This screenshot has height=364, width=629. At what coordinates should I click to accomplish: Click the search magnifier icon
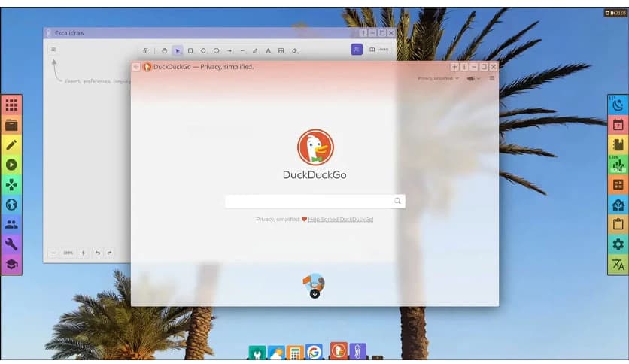397,202
